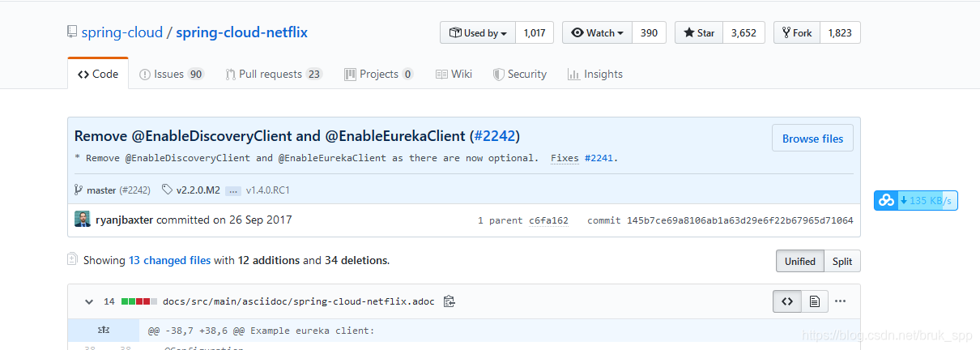Star the repository

tap(699, 33)
